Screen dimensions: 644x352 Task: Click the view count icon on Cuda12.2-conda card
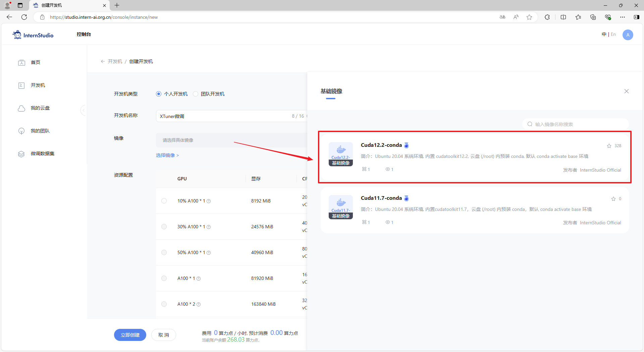388,169
